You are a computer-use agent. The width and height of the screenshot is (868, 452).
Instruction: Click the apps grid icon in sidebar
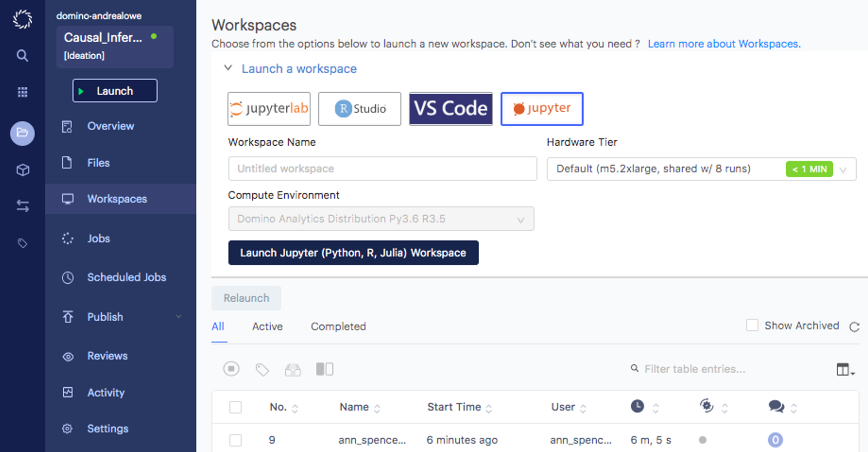[22, 92]
